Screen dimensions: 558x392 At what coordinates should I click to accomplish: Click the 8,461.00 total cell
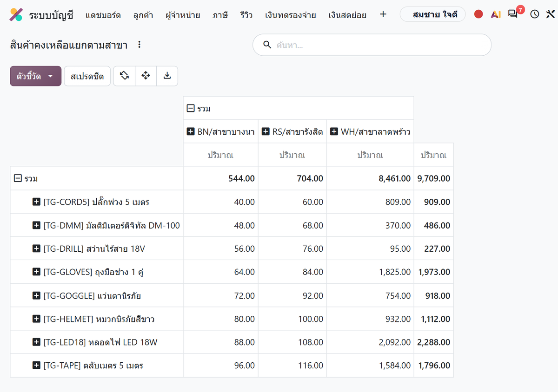[370, 178]
